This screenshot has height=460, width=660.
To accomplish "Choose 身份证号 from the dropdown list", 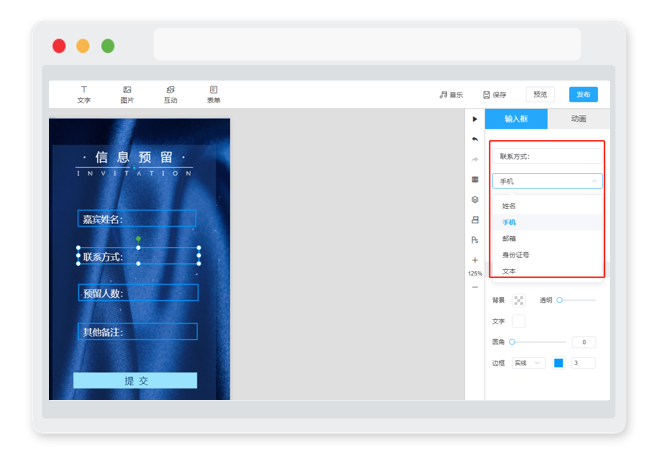I will (x=547, y=255).
